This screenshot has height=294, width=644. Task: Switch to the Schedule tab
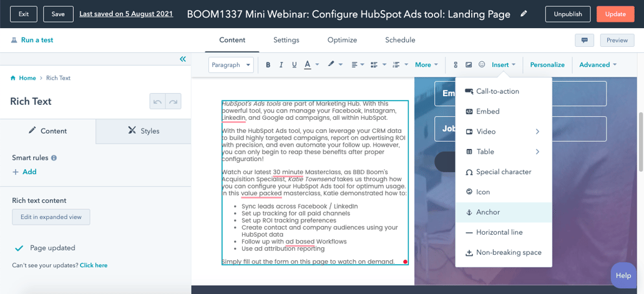pyautogui.click(x=400, y=40)
